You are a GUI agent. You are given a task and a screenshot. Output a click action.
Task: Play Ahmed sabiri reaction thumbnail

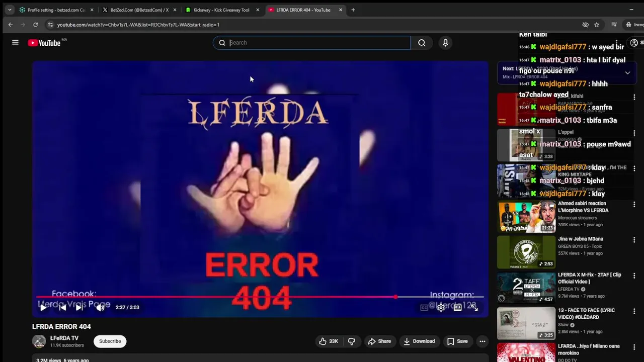[526, 217]
